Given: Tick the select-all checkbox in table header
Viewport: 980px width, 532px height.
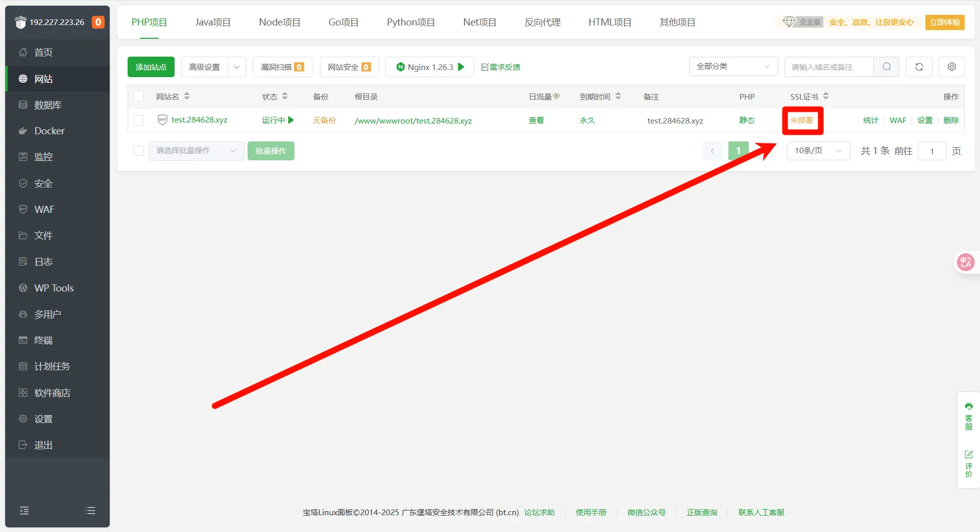Looking at the screenshot, I should [x=138, y=96].
